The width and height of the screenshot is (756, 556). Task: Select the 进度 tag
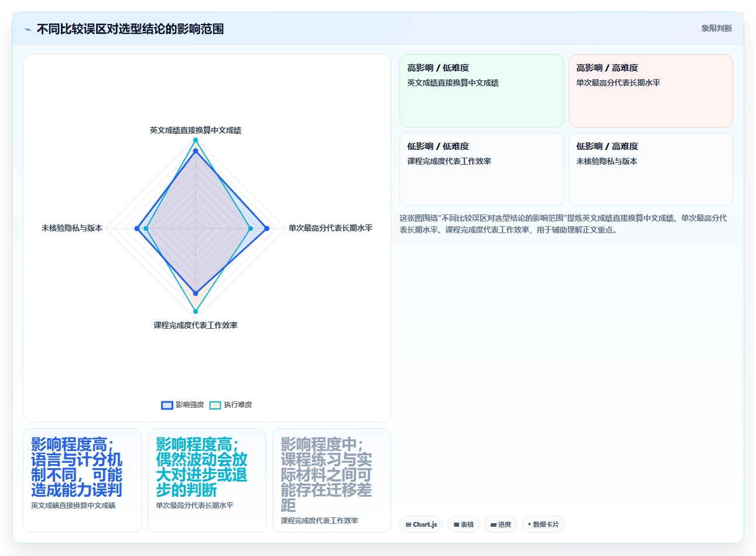coord(500,524)
